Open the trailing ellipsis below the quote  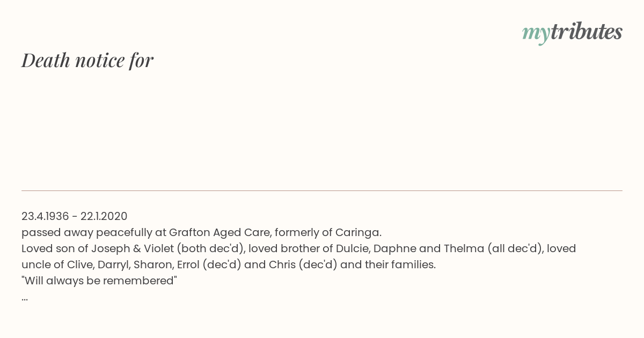point(25,297)
